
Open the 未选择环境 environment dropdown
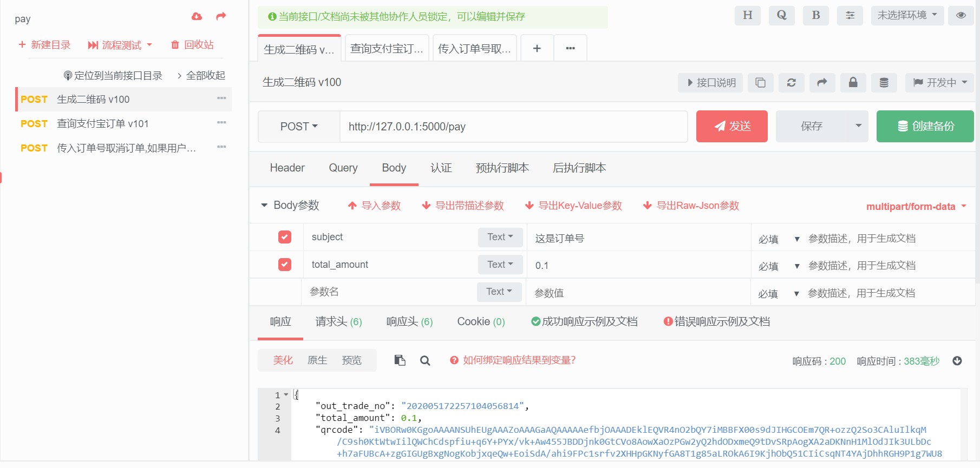(x=907, y=15)
